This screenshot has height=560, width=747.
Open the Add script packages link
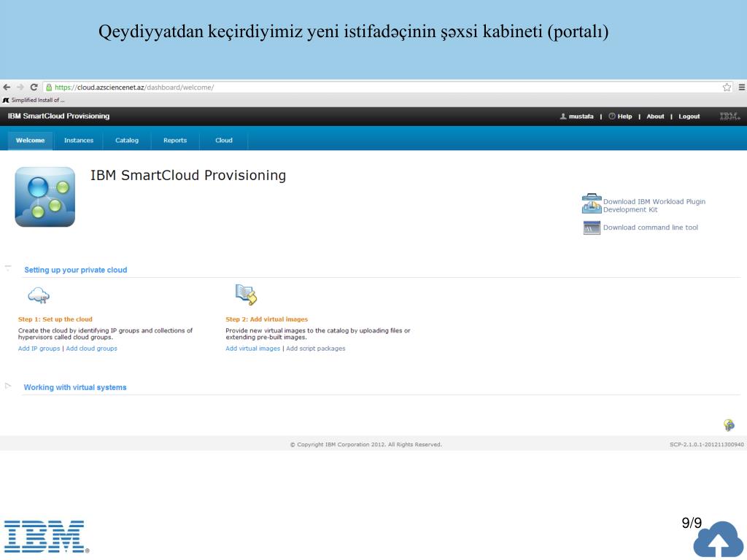(315, 349)
